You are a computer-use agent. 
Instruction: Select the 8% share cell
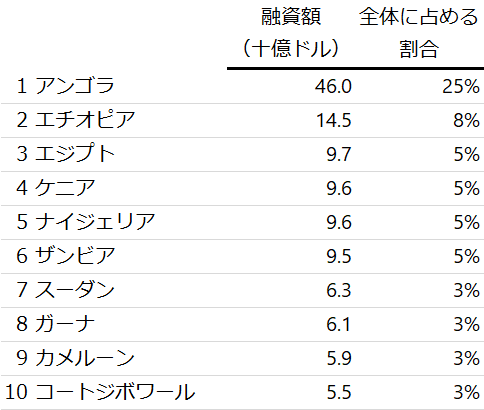(x=466, y=120)
